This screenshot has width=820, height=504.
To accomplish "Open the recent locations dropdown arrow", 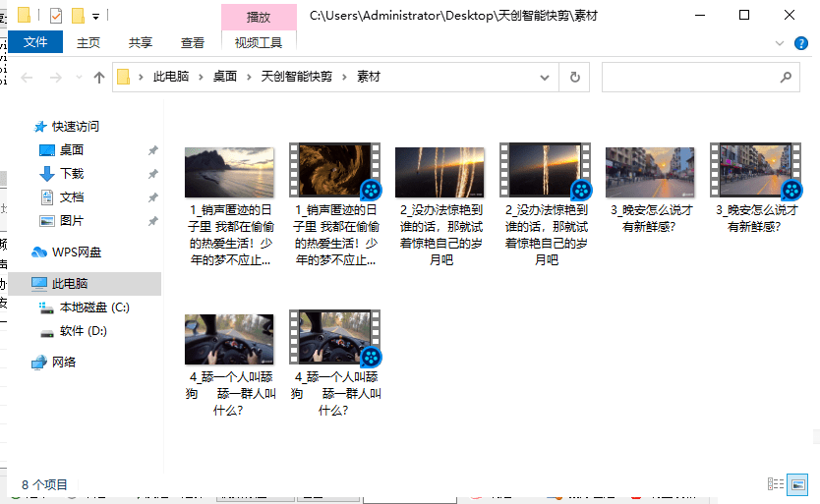I will tap(79, 78).
